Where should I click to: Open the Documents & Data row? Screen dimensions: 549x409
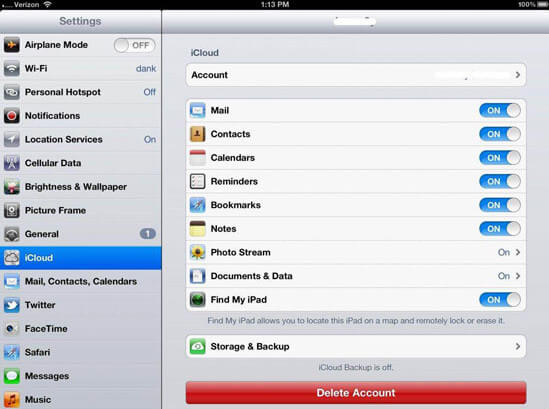click(x=356, y=276)
